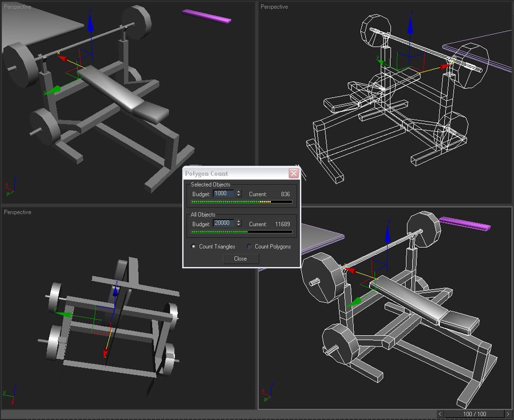Decrease All Objects budget with spinner down arrow
The width and height of the screenshot is (514, 420).
tap(238, 225)
